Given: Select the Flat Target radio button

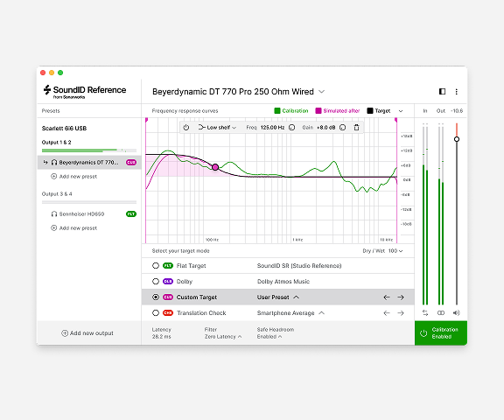Looking at the screenshot, I should click(156, 266).
